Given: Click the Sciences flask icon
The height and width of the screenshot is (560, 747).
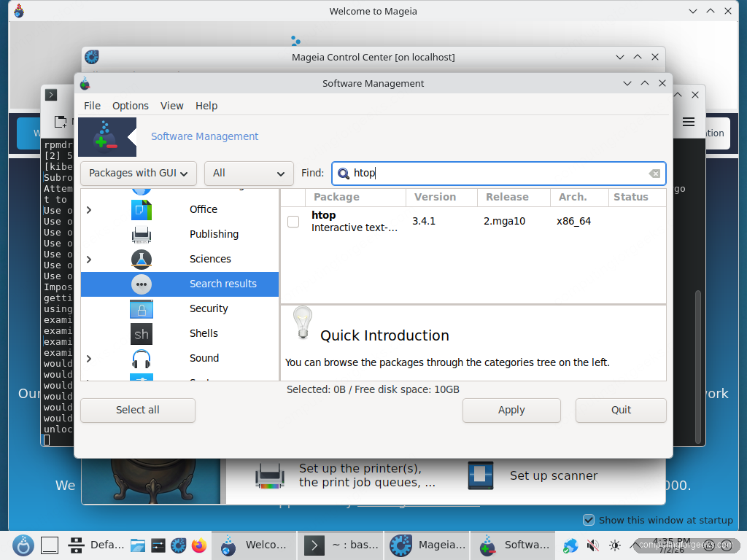Looking at the screenshot, I should tap(142, 259).
